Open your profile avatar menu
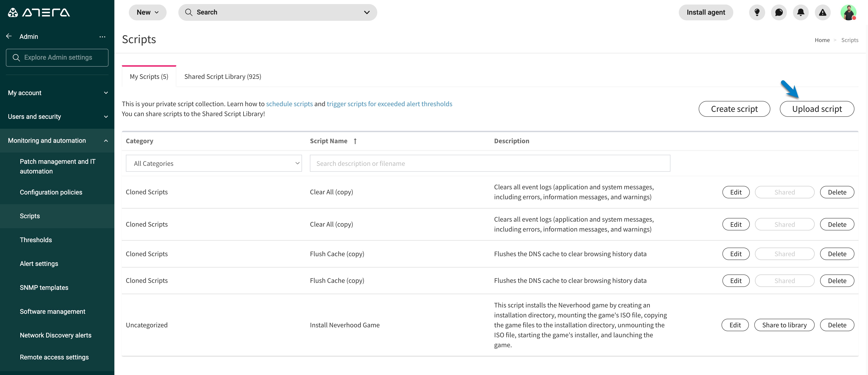The image size is (868, 375). (849, 12)
